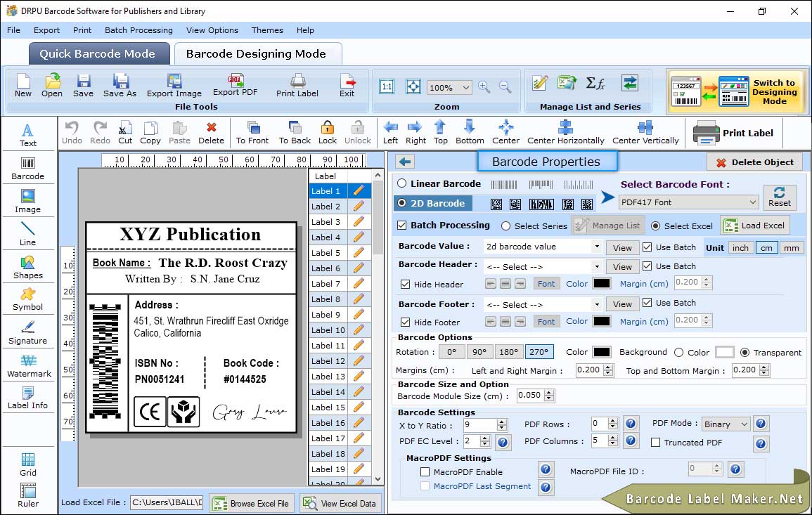Image resolution: width=812 pixels, height=515 pixels.
Task: Expand Barcode Header select dropdown
Action: tap(597, 266)
